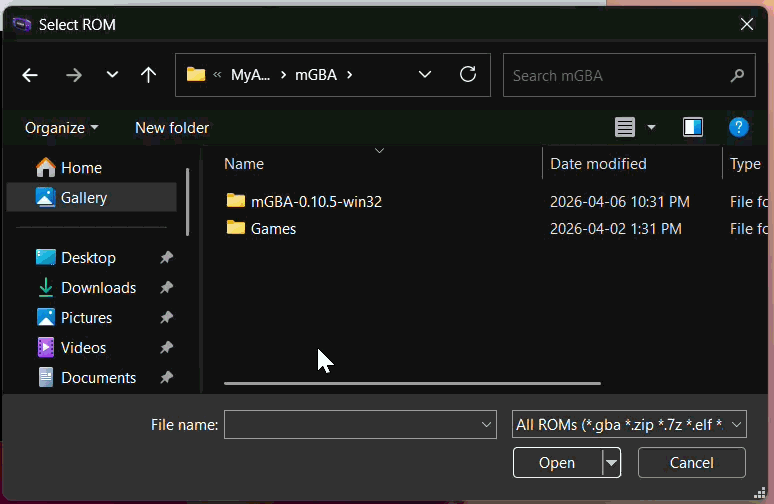This screenshot has height=504, width=774.
Task: Open Downloads in the sidebar
Action: [98, 288]
